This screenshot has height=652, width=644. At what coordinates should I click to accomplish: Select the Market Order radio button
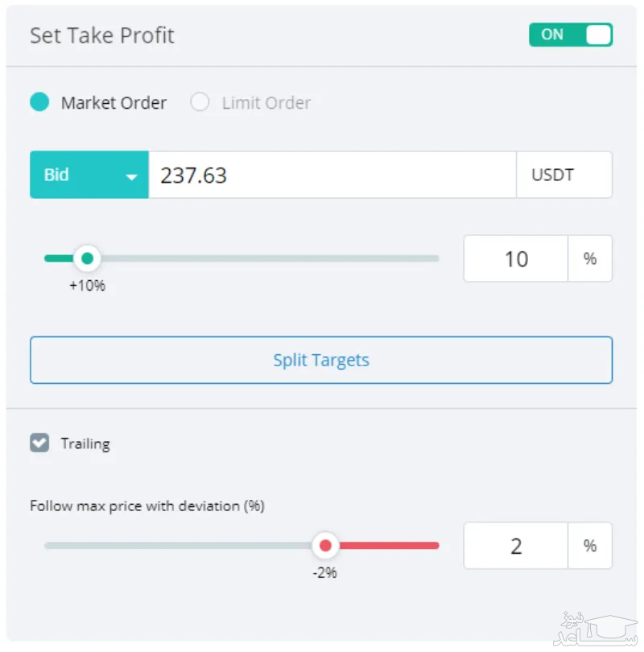pyautogui.click(x=40, y=102)
